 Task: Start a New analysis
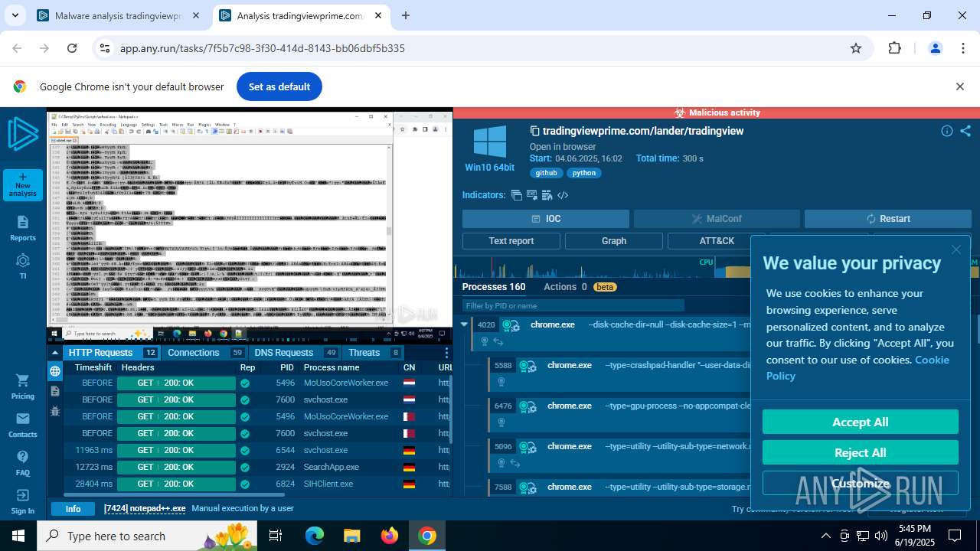pyautogui.click(x=23, y=184)
